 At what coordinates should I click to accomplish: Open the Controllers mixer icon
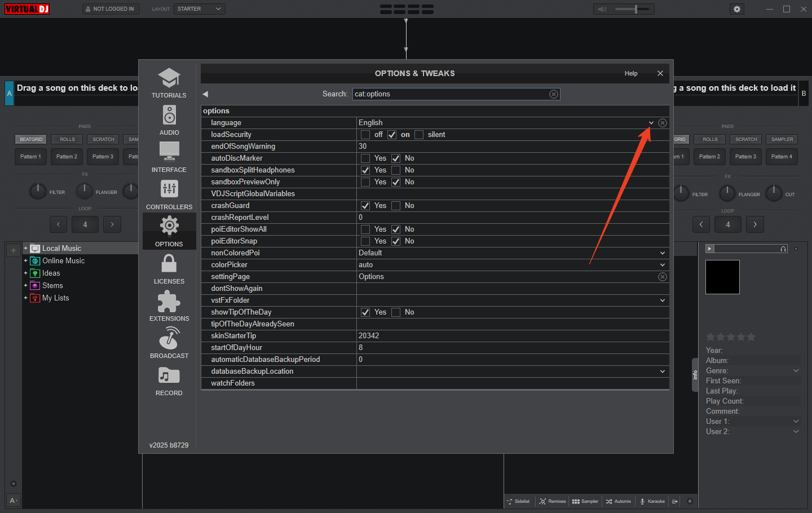pos(169,189)
